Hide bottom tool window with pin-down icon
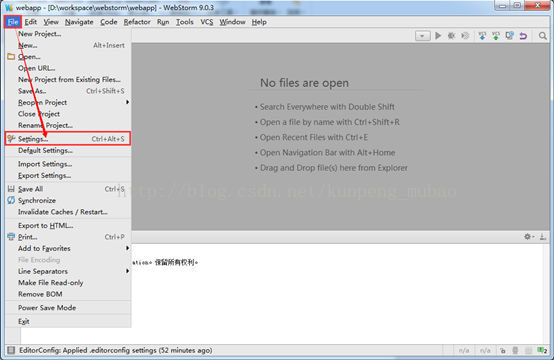The height and width of the screenshot is (360, 555). point(543,237)
